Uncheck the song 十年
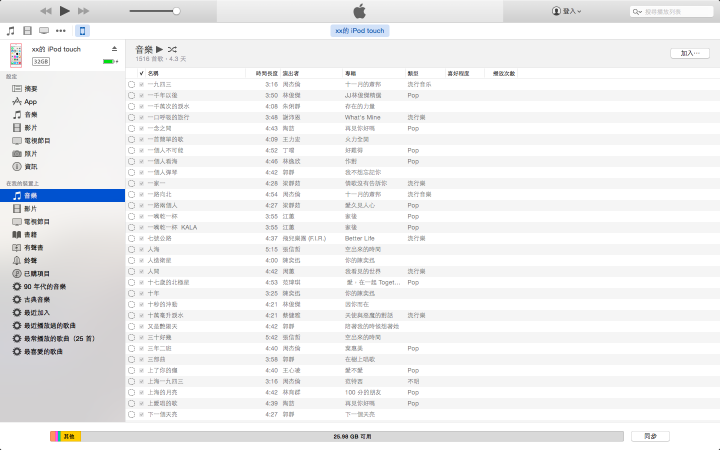Image resolution: width=720 pixels, height=450 pixels. click(141, 293)
